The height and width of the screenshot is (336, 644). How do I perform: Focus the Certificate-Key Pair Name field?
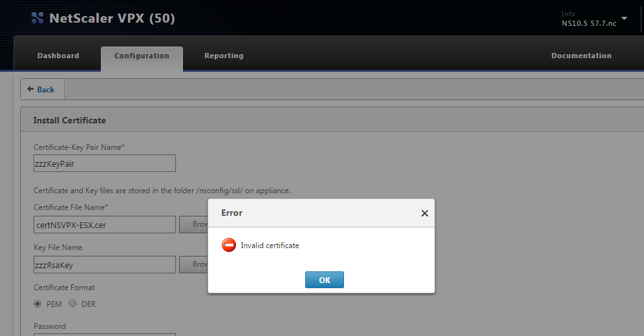(x=104, y=163)
